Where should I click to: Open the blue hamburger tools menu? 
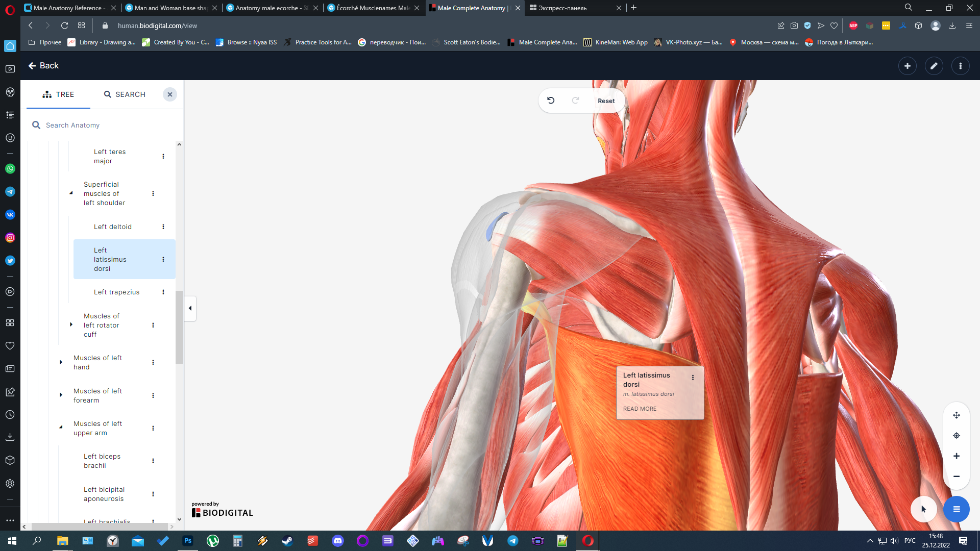pyautogui.click(x=956, y=509)
